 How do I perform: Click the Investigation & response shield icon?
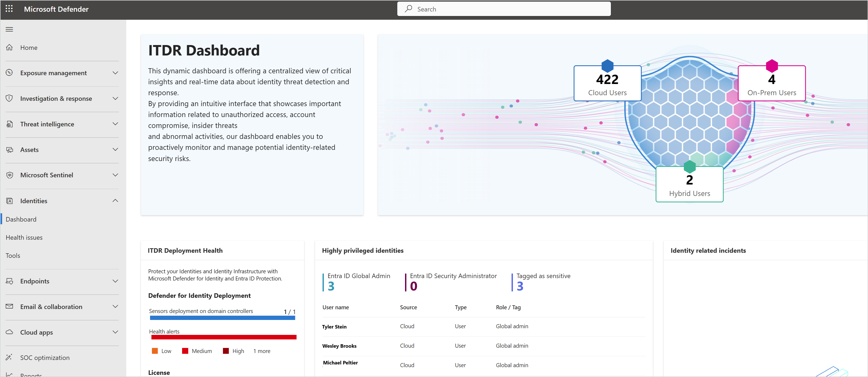(9, 98)
